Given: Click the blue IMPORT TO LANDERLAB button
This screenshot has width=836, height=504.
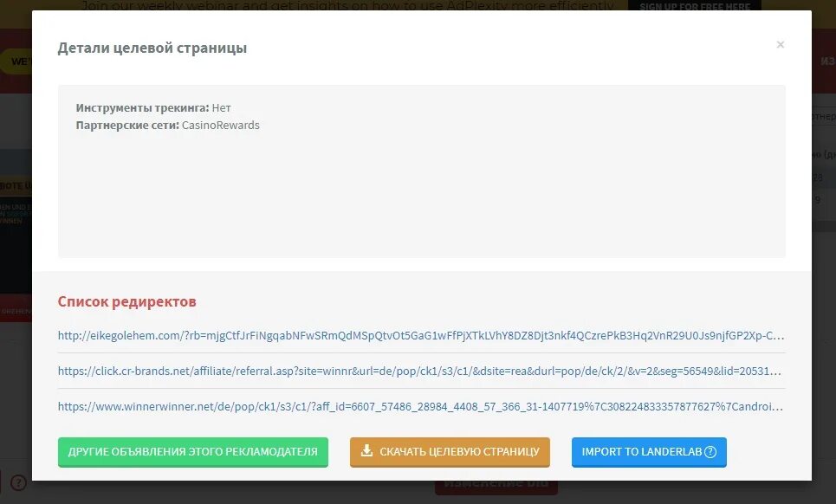Looking at the screenshot, I should (649, 452).
